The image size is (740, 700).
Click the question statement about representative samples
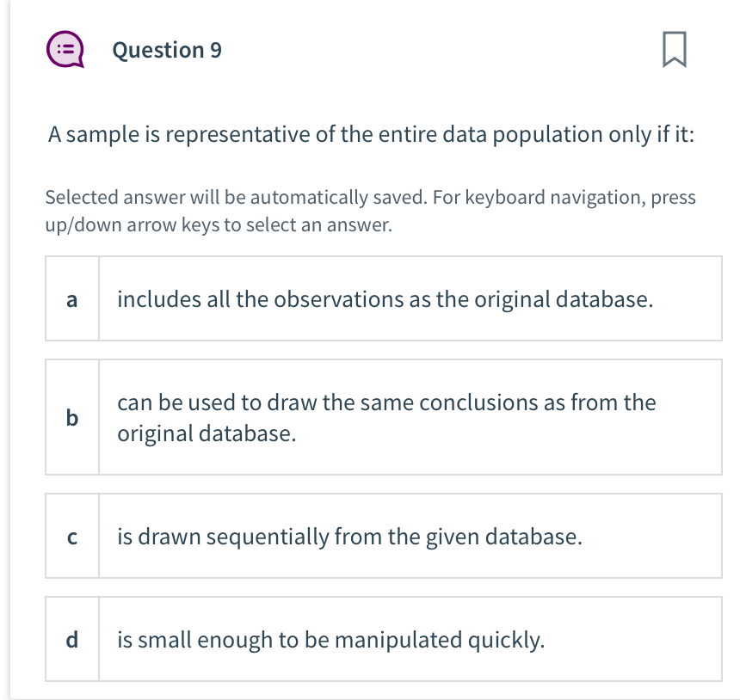click(372, 134)
